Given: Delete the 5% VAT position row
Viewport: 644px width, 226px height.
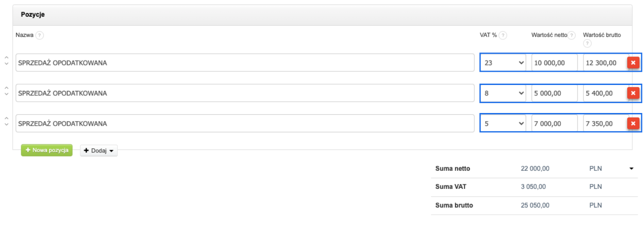Looking at the screenshot, I should (x=633, y=123).
